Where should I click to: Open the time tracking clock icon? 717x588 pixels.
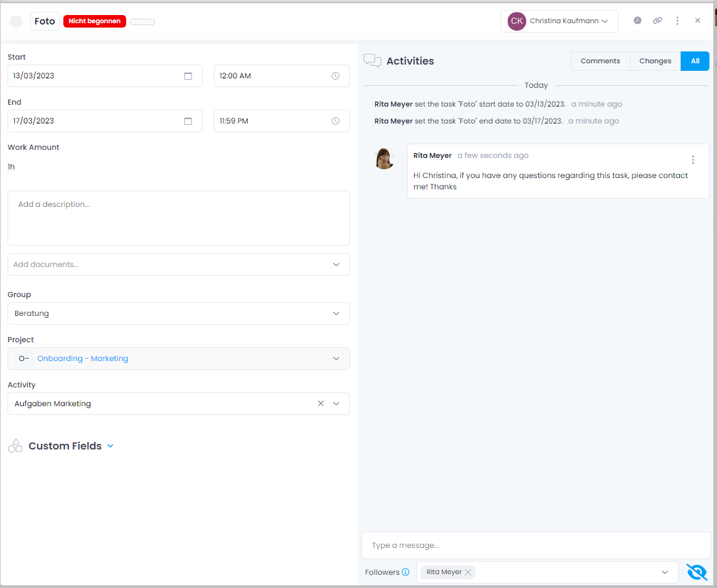point(637,21)
